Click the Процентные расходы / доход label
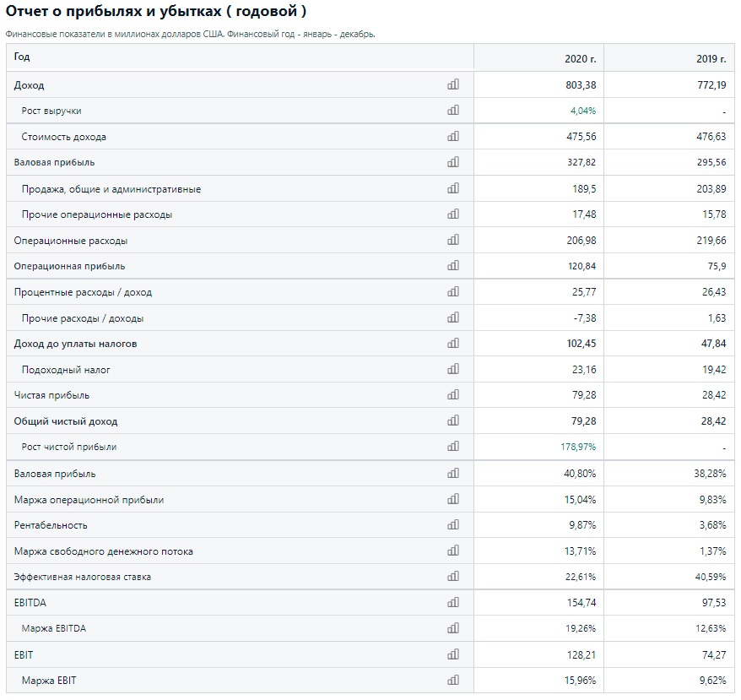The width and height of the screenshot is (741, 700). [x=83, y=292]
